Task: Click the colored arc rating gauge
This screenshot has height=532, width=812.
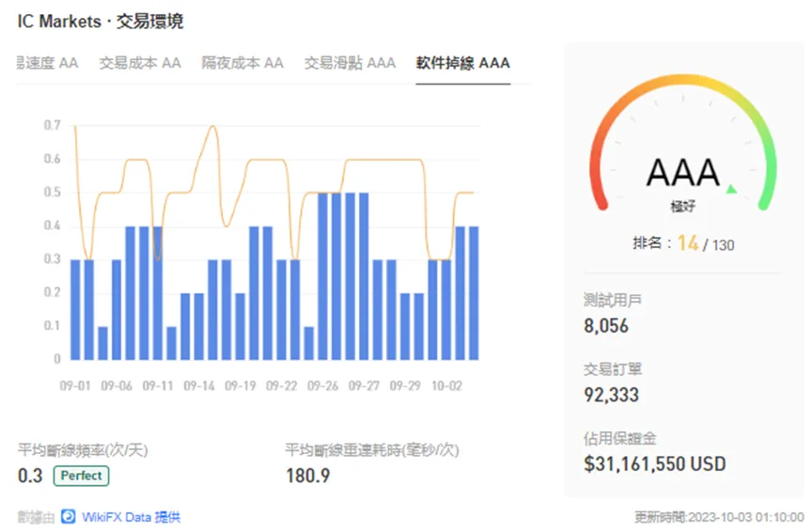Action: click(x=683, y=143)
